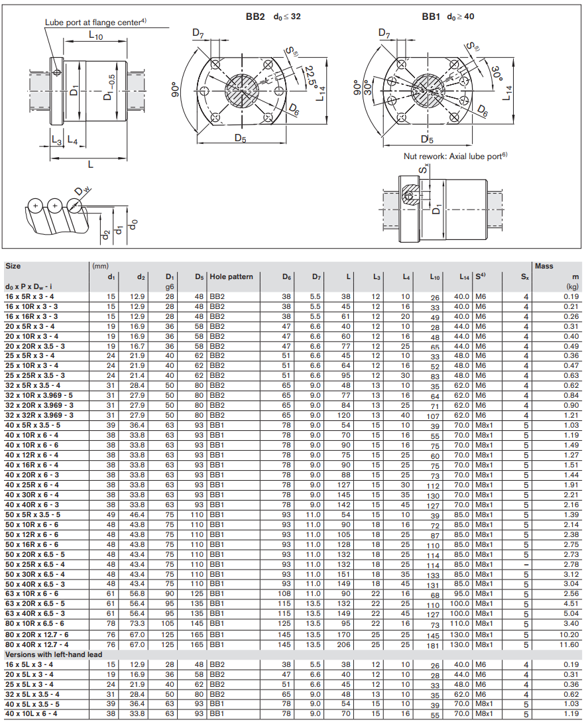
Task: Click the "Size" header label
Action: click(13, 266)
